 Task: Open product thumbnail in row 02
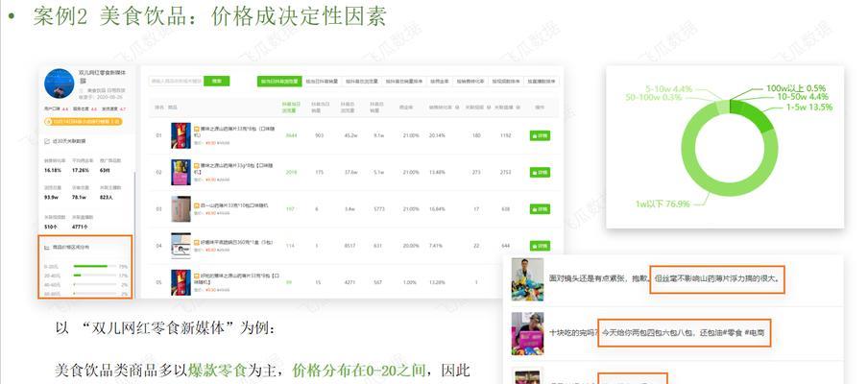[181, 172]
